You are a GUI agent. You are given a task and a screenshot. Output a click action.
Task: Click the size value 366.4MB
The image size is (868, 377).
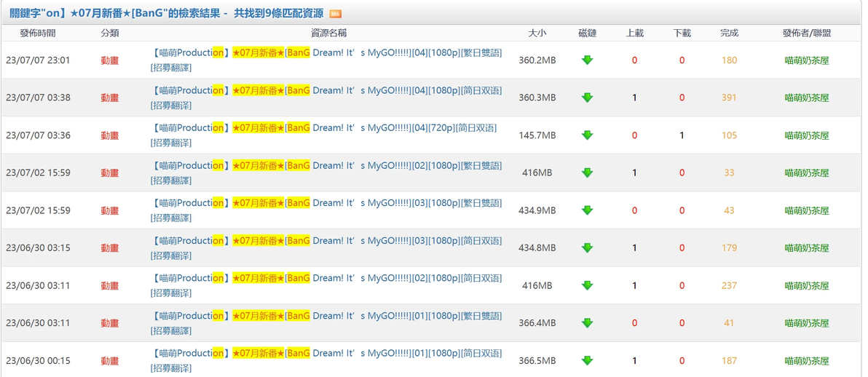tap(537, 322)
